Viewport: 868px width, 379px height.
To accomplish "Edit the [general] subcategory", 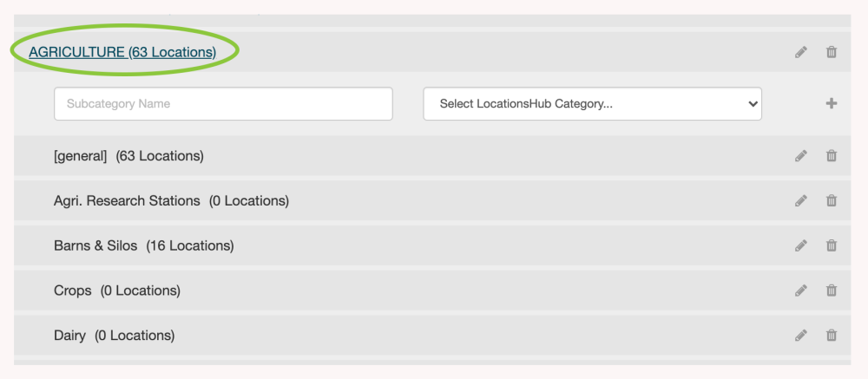I will point(800,156).
